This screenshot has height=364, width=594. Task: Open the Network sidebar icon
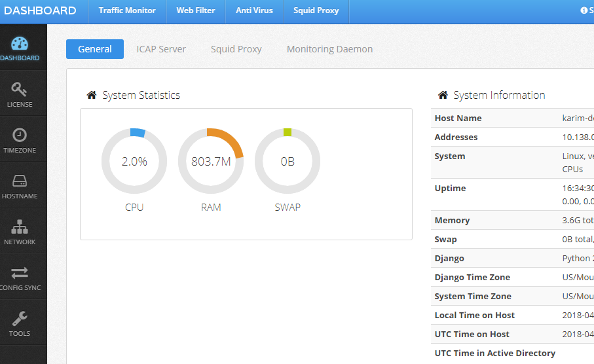[20, 227]
